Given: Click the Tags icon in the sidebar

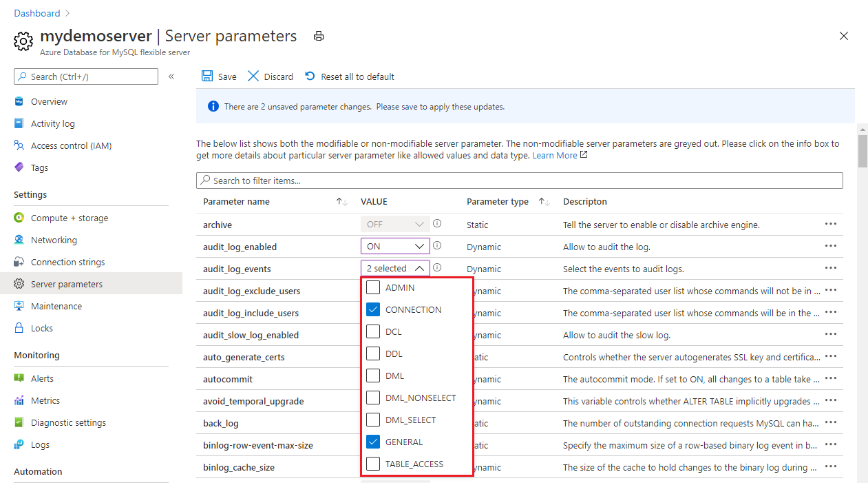Looking at the screenshot, I should [19, 167].
